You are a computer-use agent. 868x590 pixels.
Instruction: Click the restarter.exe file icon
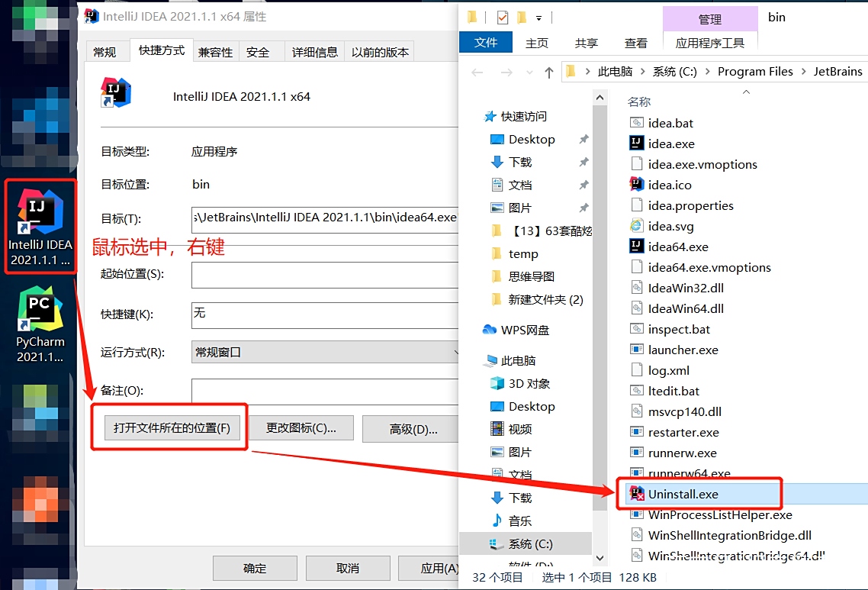click(x=637, y=431)
